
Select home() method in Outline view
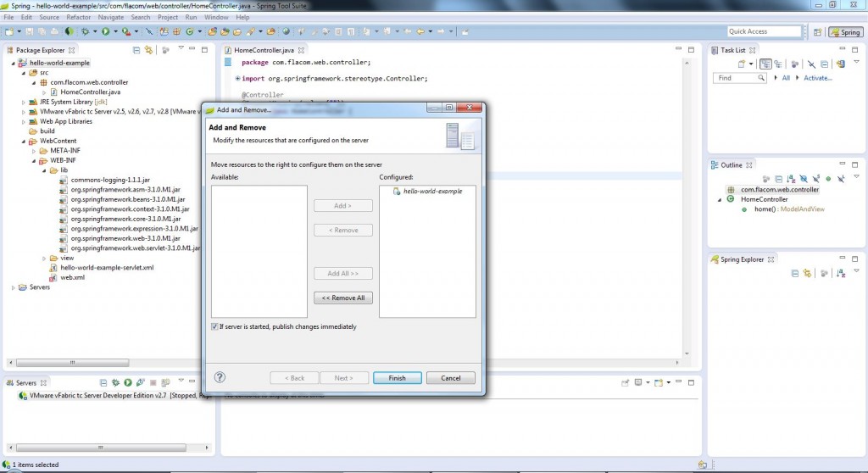click(782, 209)
